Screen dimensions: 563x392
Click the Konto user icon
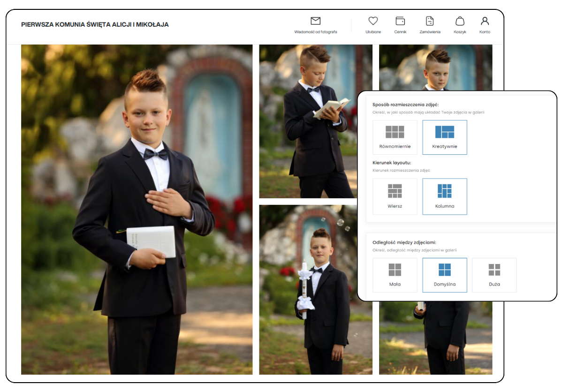[x=485, y=21]
